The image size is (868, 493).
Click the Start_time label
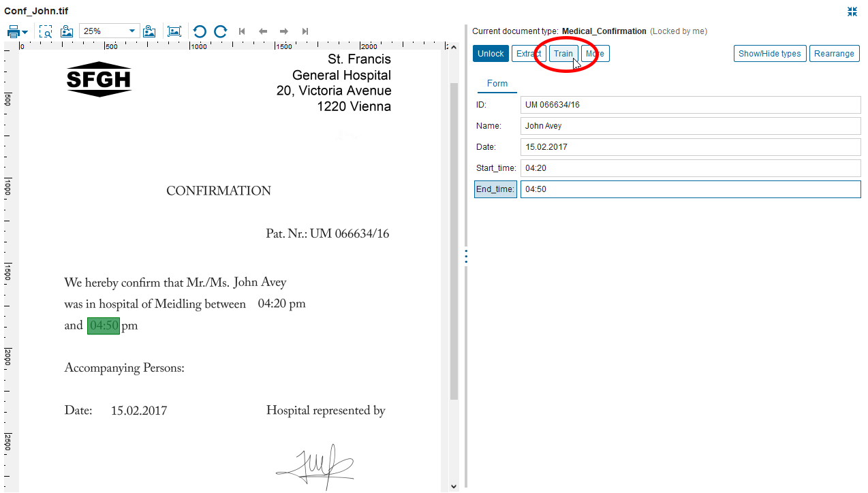(496, 168)
